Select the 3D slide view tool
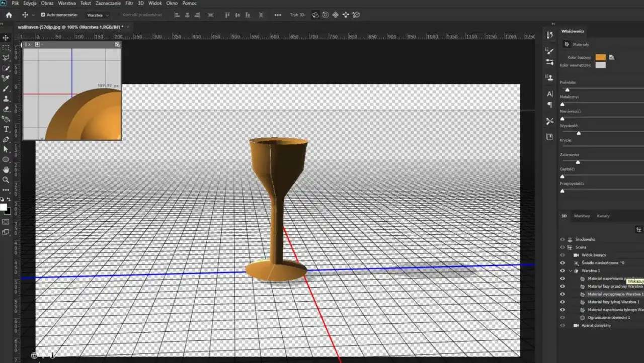This screenshot has width=644, height=363. [346, 15]
